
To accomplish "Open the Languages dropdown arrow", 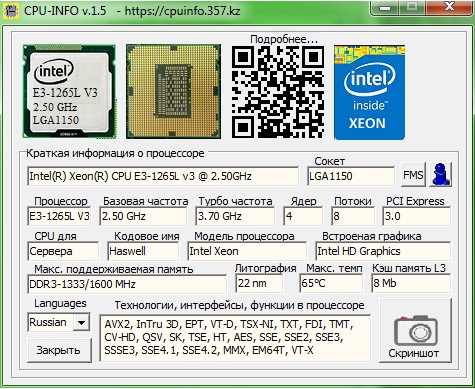I will [x=81, y=322].
